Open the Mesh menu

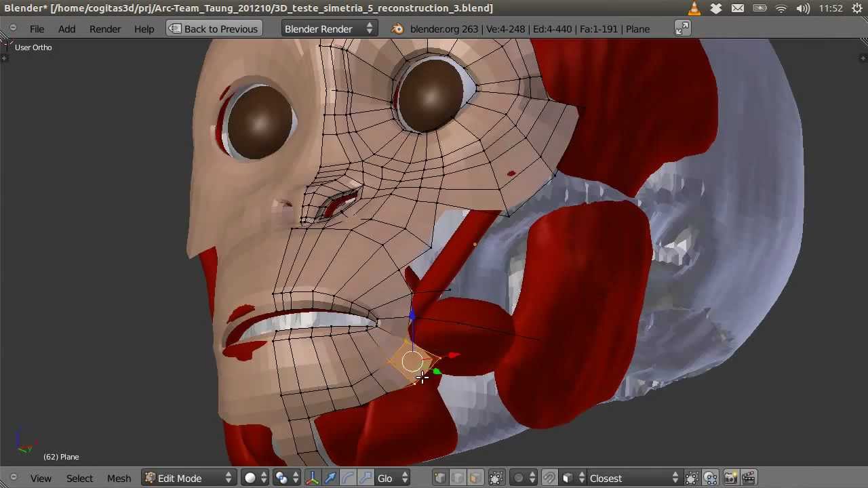(x=119, y=479)
